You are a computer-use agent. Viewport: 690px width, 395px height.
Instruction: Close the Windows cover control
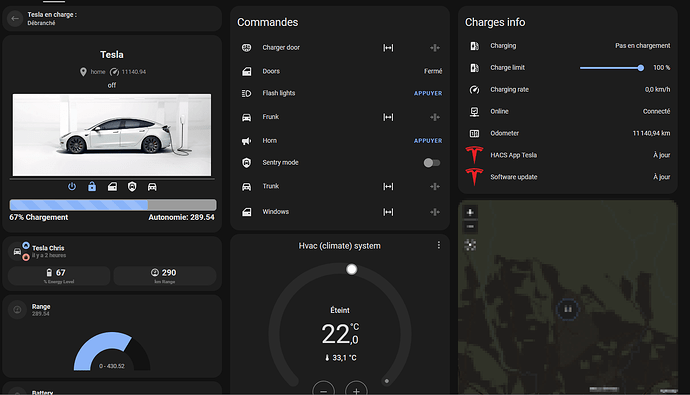[434, 212]
